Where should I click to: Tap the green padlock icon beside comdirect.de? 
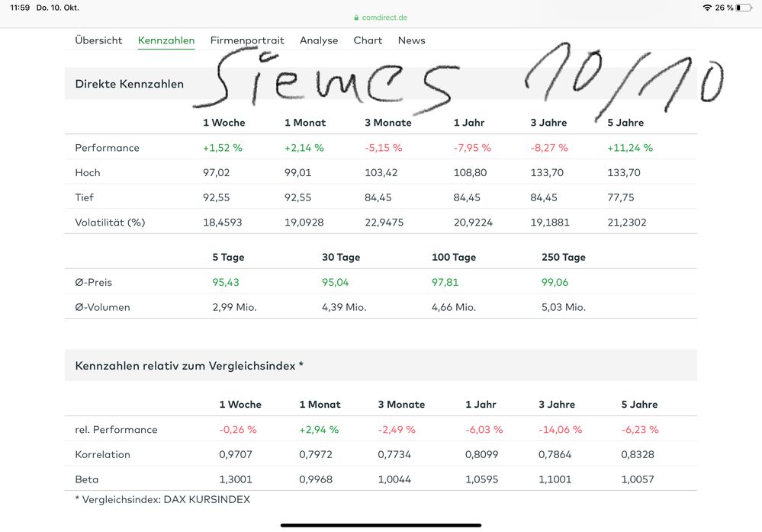356,18
